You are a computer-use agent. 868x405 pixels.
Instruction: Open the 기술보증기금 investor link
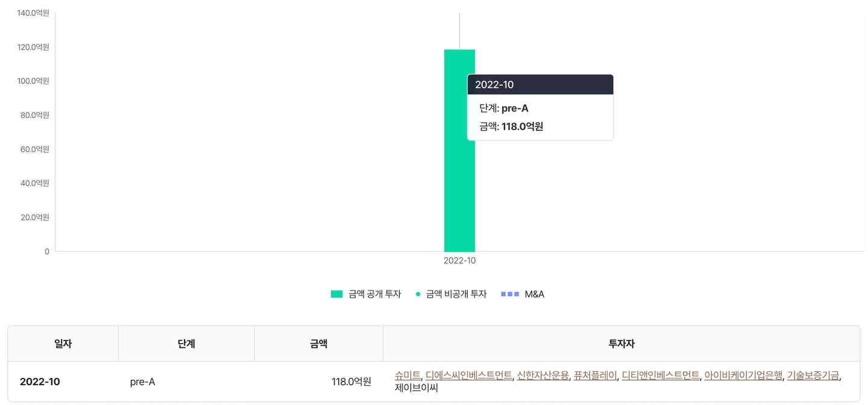click(813, 375)
